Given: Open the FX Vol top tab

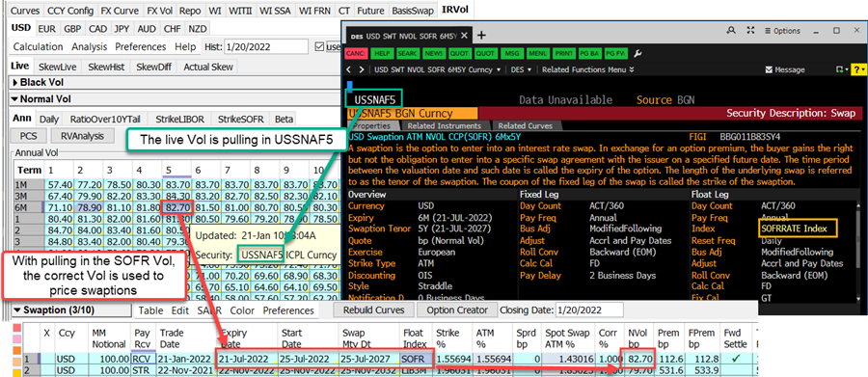Looking at the screenshot, I should (x=159, y=11).
